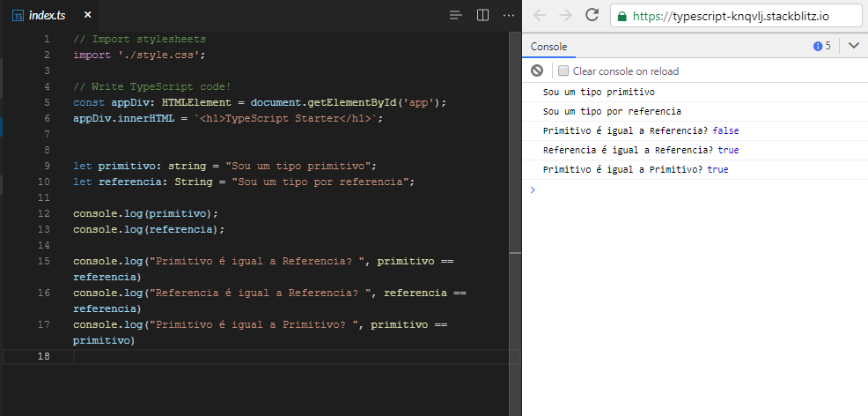The image size is (868, 416).
Task: Click the TypeScript file icon on index.ts tab
Action: point(18,16)
